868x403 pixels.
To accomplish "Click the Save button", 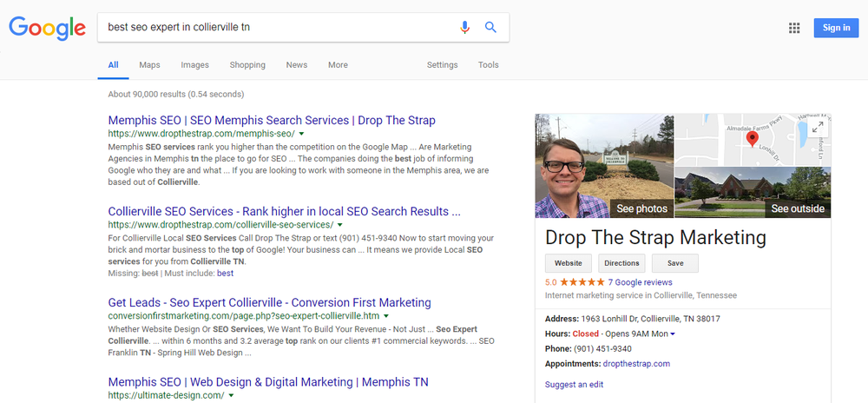I will click(x=675, y=263).
